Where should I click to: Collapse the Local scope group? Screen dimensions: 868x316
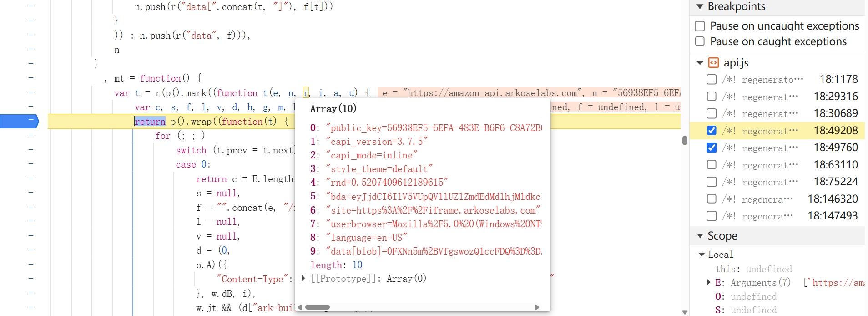tap(701, 255)
